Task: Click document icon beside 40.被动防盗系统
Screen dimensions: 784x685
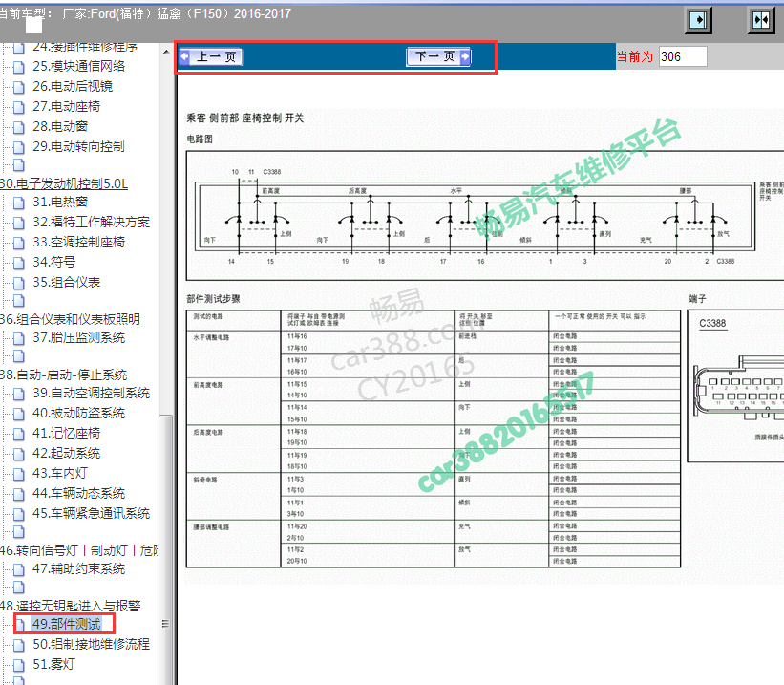Action: tap(19, 414)
